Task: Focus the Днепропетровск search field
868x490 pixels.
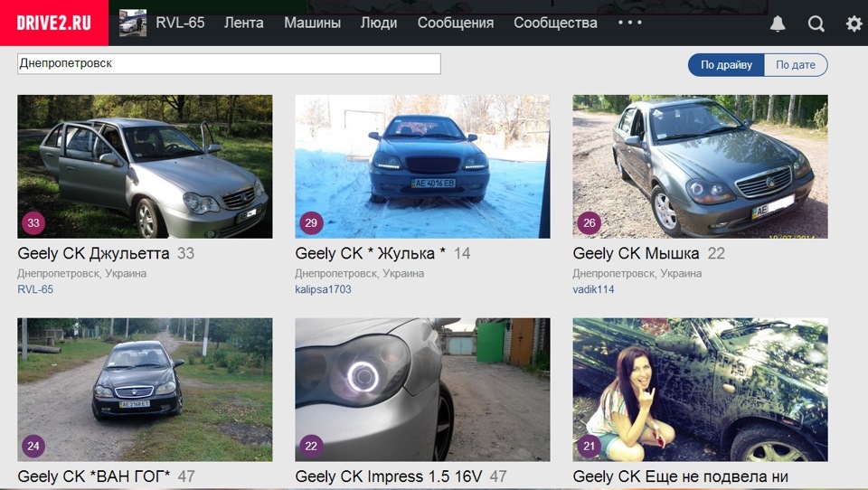Action: point(229,63)
